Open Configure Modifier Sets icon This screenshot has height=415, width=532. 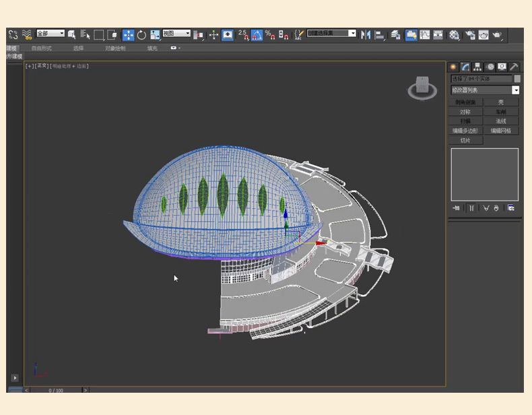[511, 208]
